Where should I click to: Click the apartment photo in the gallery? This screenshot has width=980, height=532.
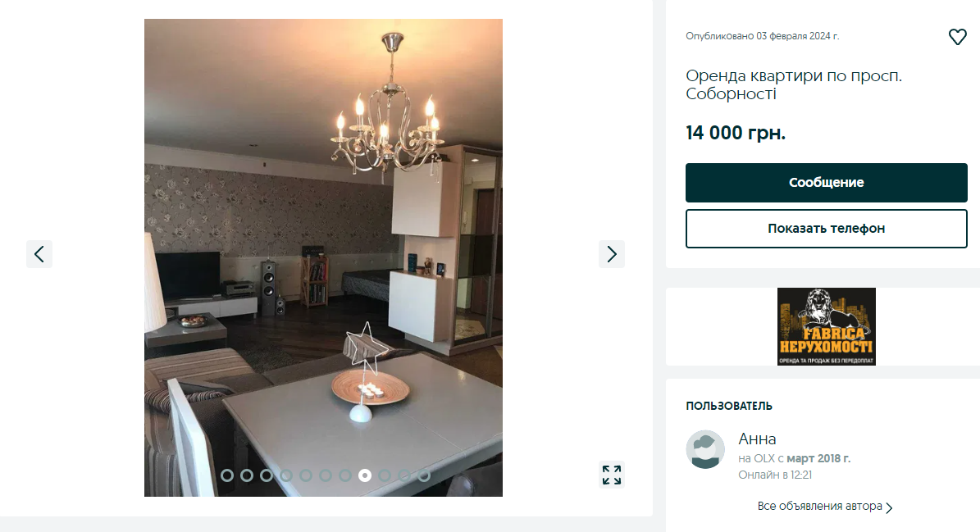pos(323,257)
